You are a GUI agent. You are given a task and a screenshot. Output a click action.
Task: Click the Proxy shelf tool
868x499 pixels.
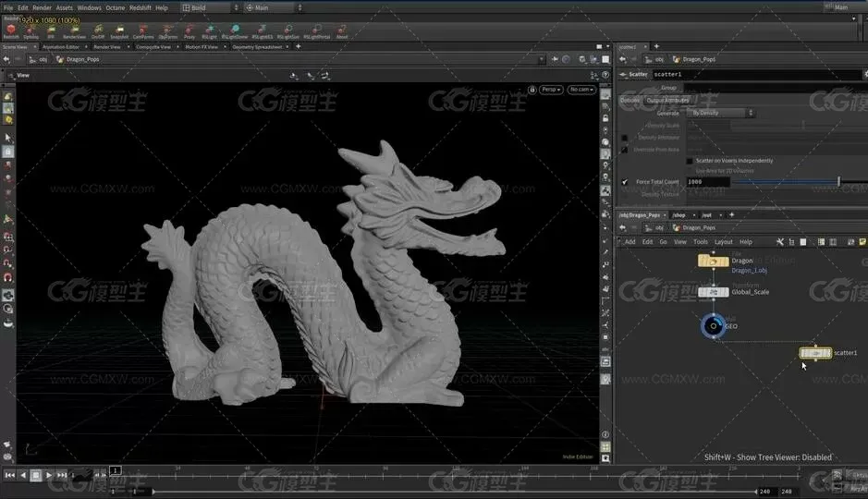click(x=189, y=31)
